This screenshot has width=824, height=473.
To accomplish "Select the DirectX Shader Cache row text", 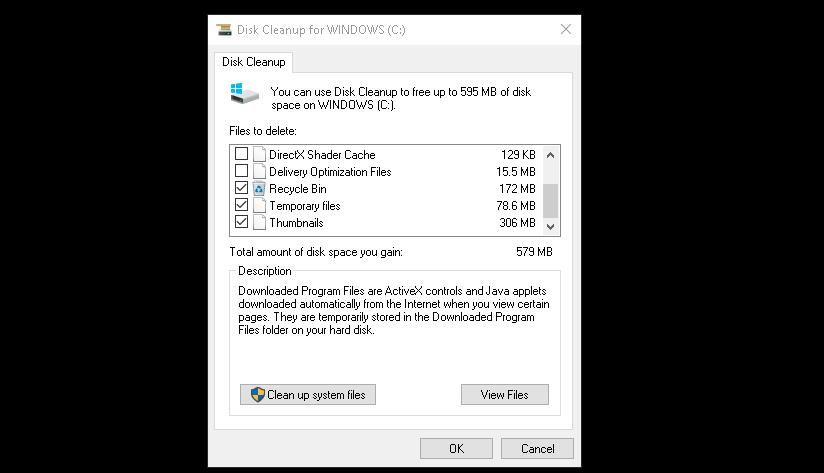I will (322, 155).
